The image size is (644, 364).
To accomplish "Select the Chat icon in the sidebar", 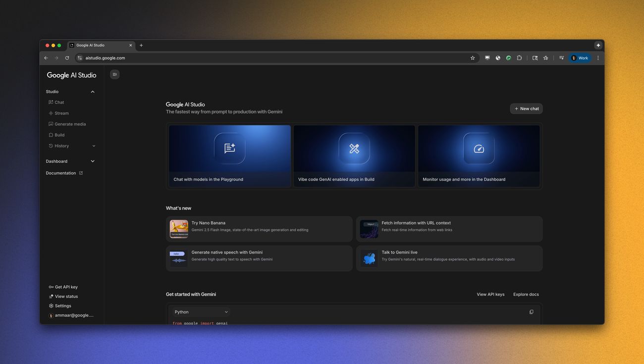I will (x=51, y=102).
